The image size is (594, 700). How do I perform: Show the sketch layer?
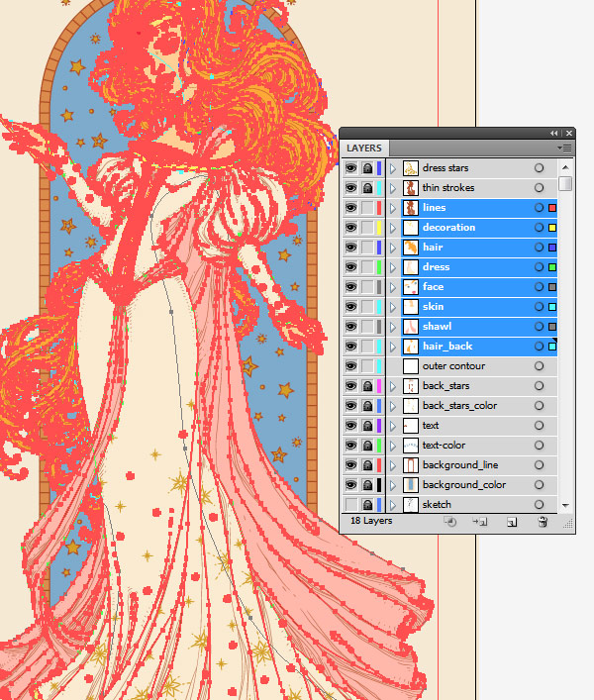(350, 505)
